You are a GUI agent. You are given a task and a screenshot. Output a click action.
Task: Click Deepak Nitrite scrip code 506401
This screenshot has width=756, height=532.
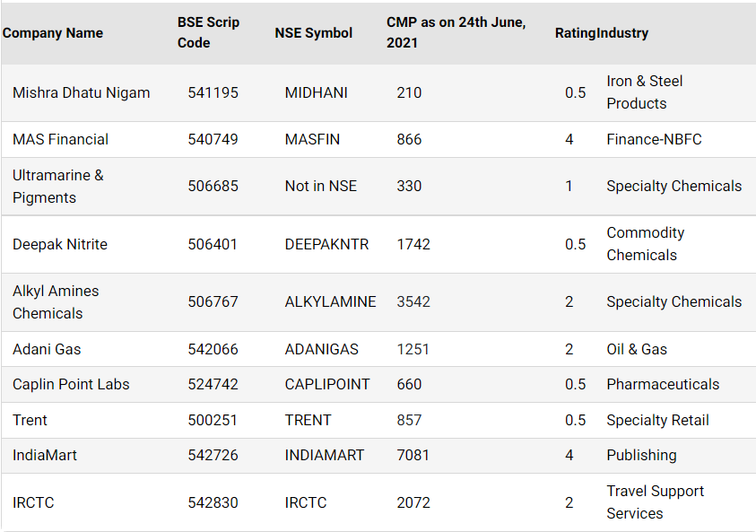213,244
